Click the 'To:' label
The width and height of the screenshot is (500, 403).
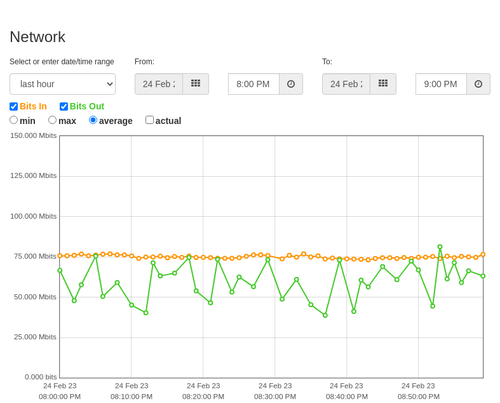point(327,62)
